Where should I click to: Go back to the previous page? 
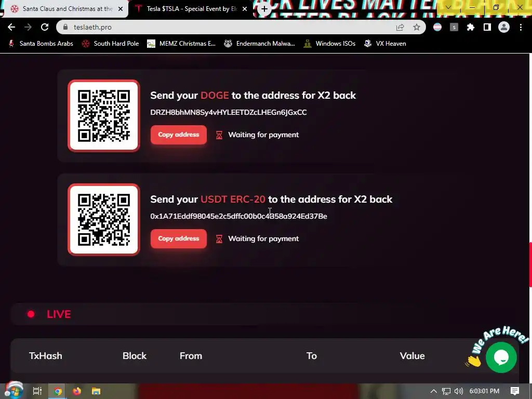pos(11,27)
